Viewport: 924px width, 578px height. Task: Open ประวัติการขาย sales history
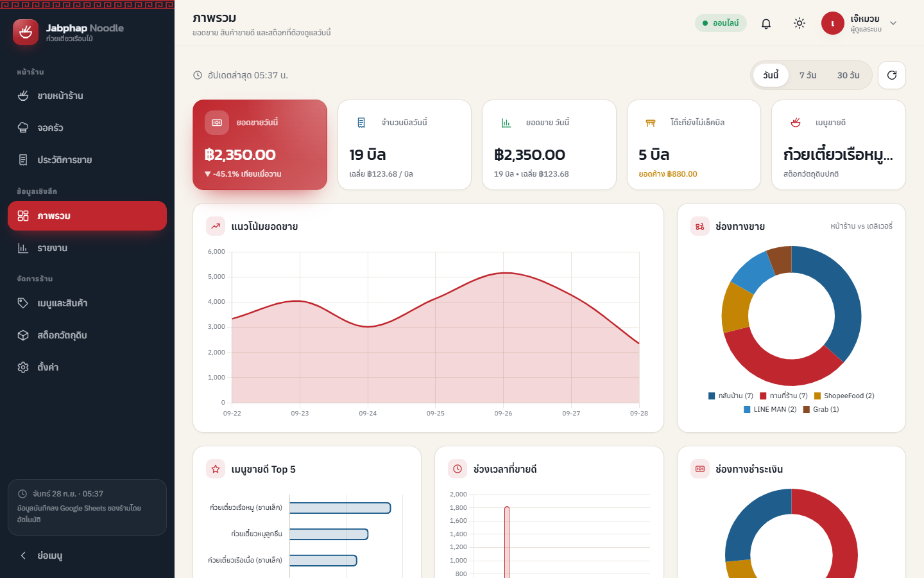(87, 160)
